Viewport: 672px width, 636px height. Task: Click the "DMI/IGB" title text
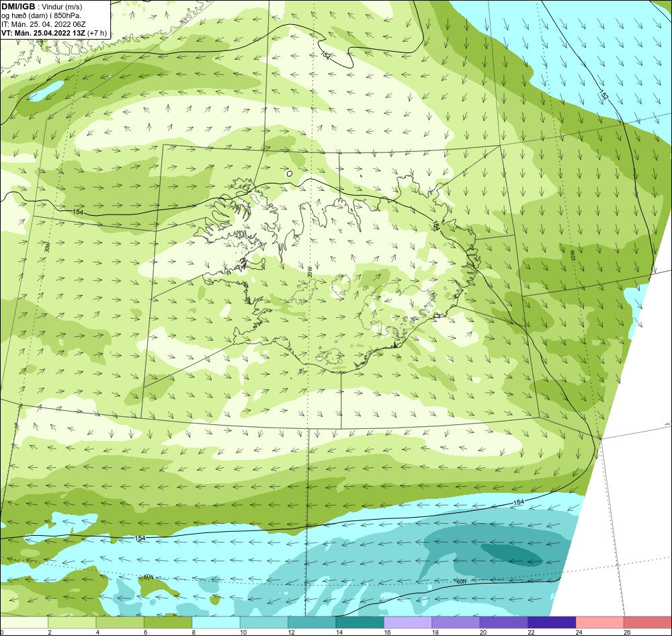tap(18, 7)
